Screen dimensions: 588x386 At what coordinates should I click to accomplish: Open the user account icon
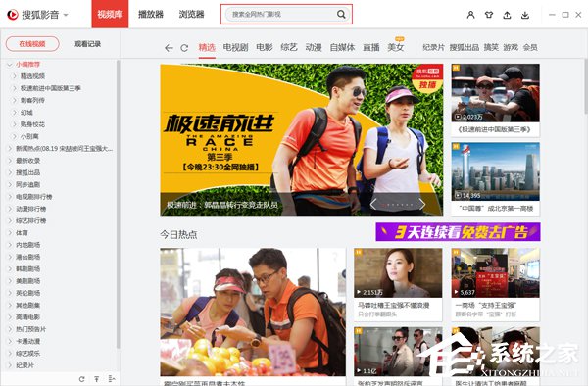click(470, 15)
